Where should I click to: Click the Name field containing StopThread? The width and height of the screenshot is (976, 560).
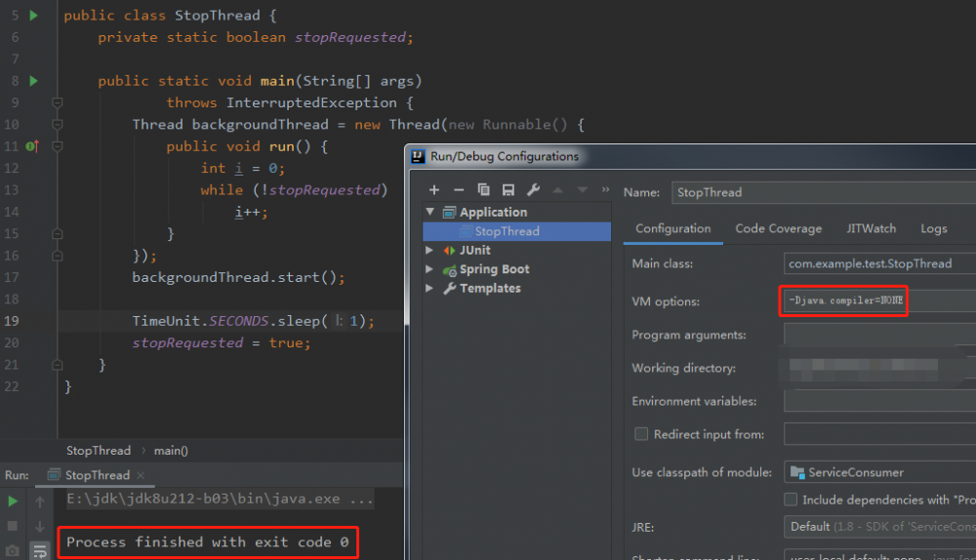(824, 192)
